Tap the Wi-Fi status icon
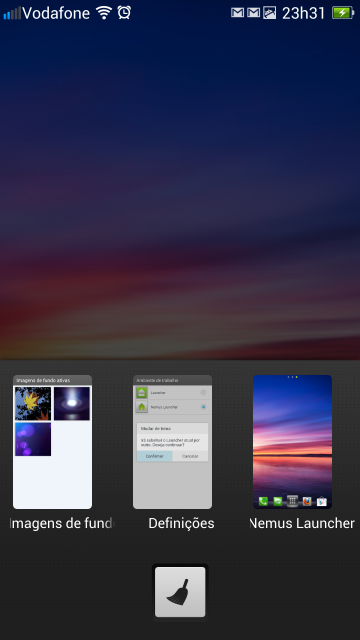 point(104,13)
